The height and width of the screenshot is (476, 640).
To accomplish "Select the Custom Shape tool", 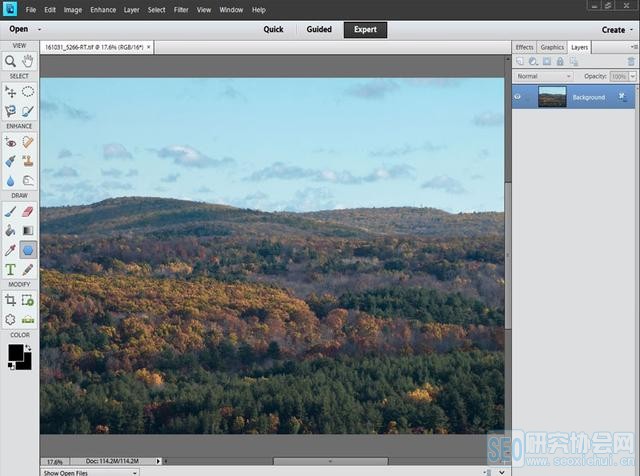I will pos(28,250).
